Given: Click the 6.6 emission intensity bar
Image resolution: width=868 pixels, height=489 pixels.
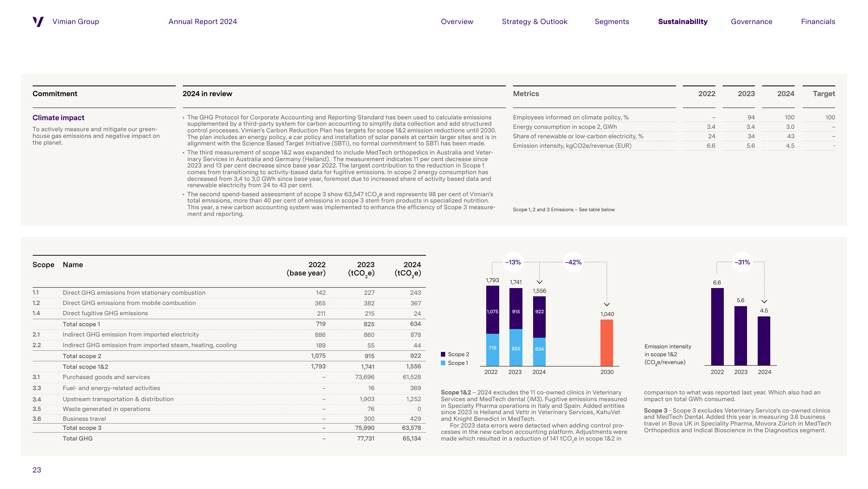Looking at the screenshot, I should [x=717, y=327].
